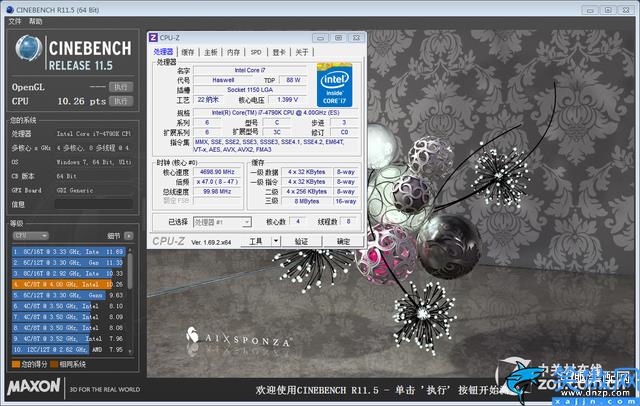Open the 帮助 menu in Cinebench
Viewport: 640px width, 406px height.
[x=36, y=22]
